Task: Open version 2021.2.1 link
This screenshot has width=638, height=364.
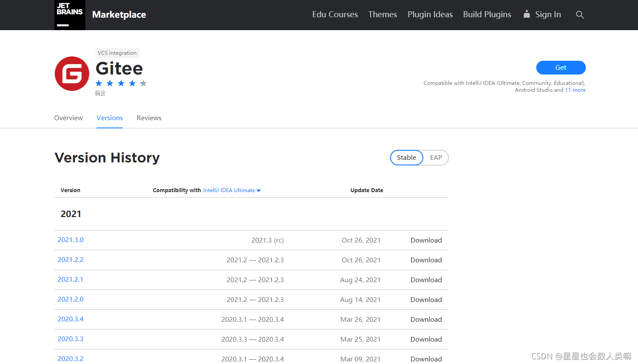Action: click(70, 280)
